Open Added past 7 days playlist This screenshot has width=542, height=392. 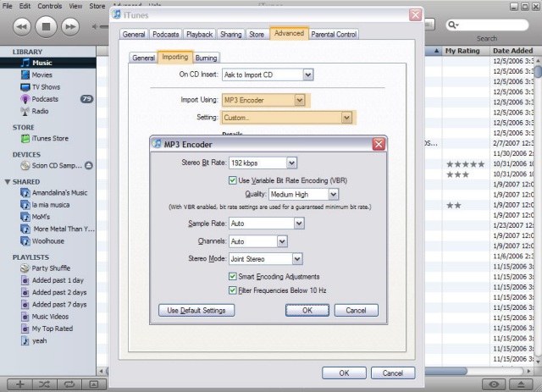(59, 305)
